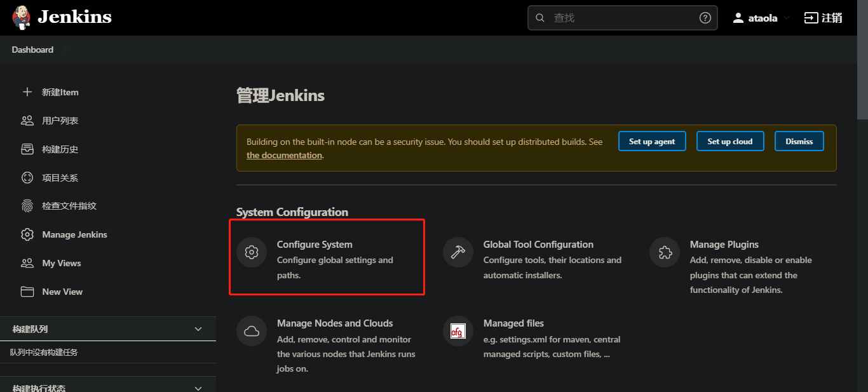Collapse the 构建队列 panel chevron
This screenshot has width=868, height=392.
[198, 329]
